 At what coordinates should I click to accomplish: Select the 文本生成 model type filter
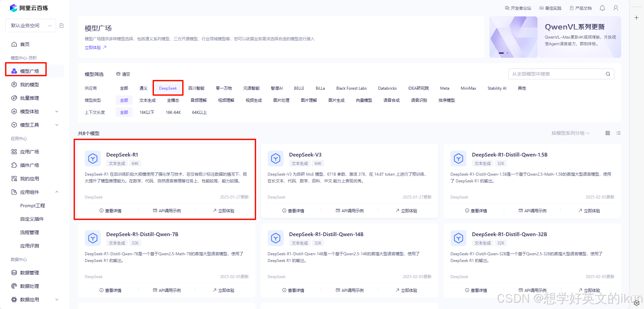click(x=148, y=100)
